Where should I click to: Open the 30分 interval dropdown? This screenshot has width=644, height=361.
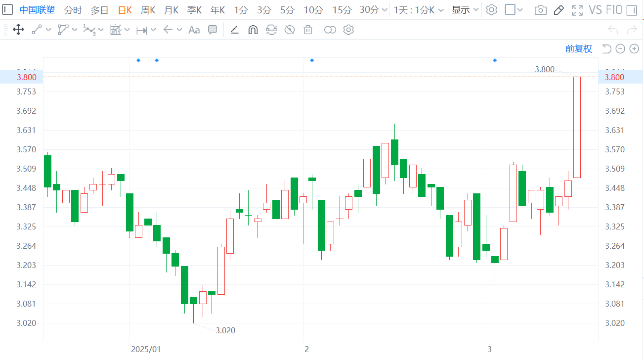click(x=374, y=10)
